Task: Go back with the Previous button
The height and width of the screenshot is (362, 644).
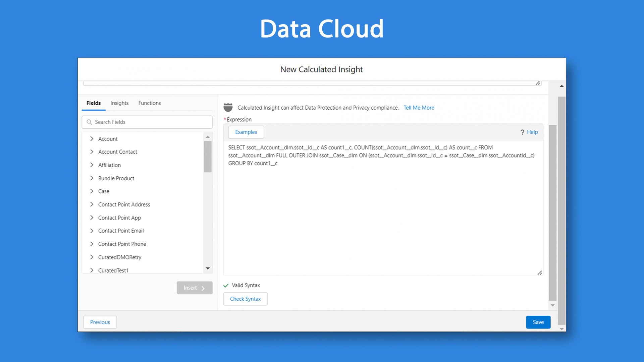Action: (100, 322)
